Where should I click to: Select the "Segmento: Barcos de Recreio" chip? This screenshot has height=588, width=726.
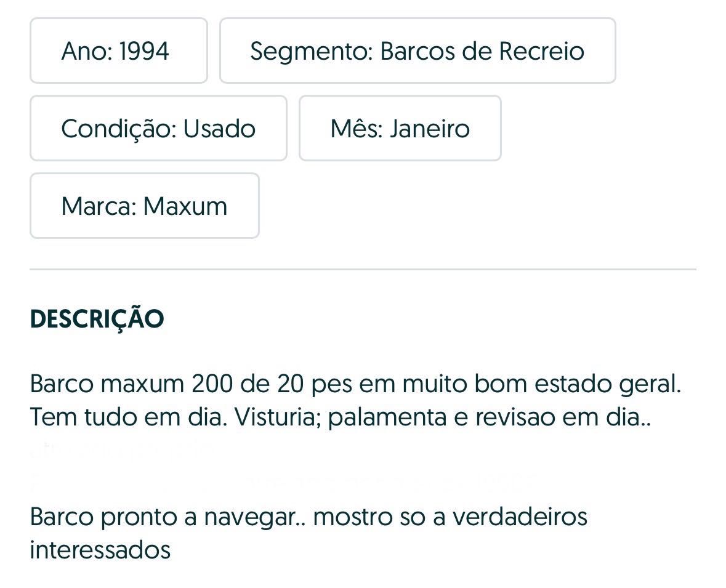point(417,50)
